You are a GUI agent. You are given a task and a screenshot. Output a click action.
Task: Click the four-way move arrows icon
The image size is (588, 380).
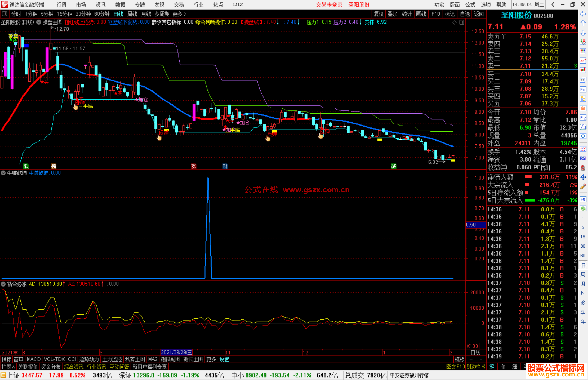583,177
